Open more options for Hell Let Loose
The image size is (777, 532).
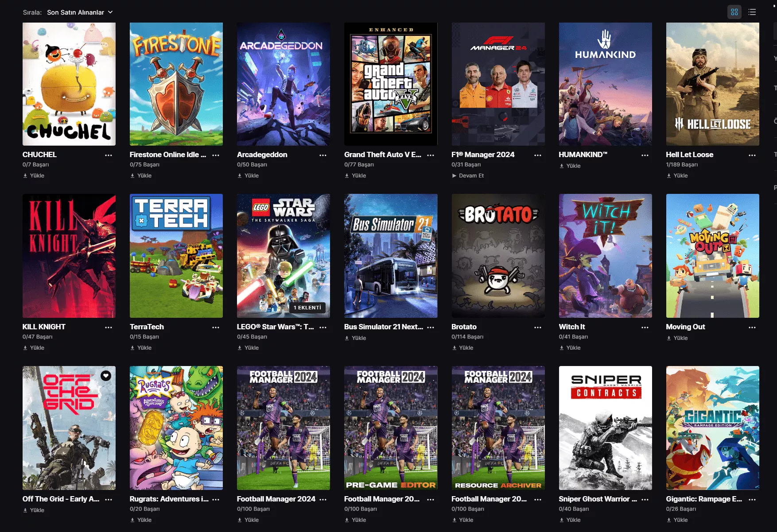tap(752, 155)
